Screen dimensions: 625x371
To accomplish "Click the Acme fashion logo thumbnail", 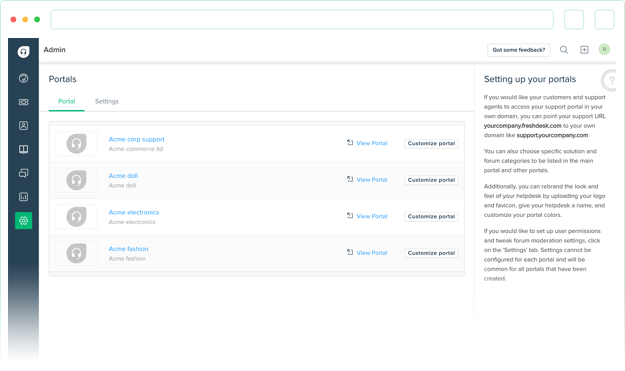I will click(x=76, y=253).
